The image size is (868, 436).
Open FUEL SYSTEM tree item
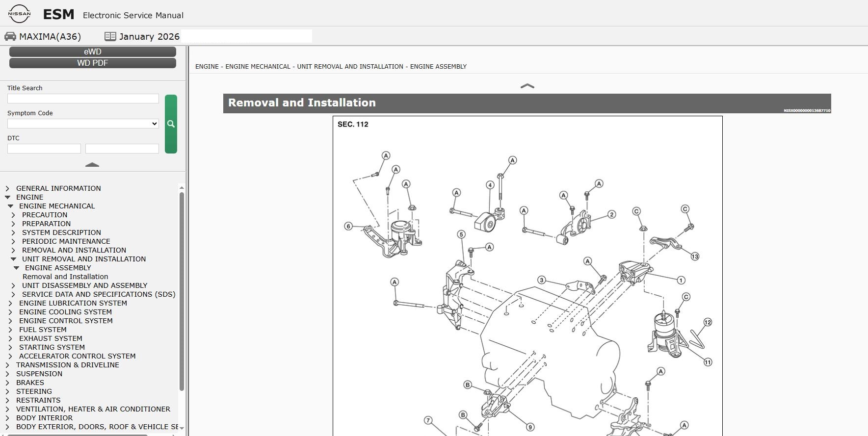(43, 330)
